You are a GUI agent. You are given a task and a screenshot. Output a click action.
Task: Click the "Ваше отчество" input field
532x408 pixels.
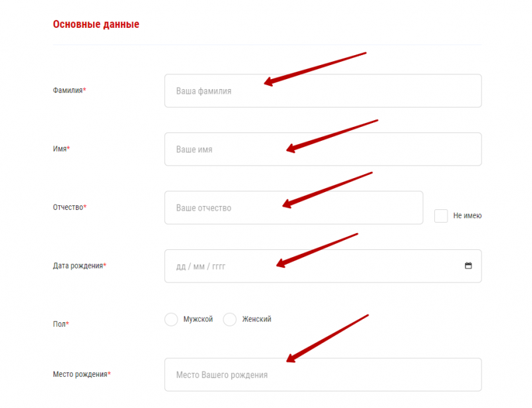point(293,208)
